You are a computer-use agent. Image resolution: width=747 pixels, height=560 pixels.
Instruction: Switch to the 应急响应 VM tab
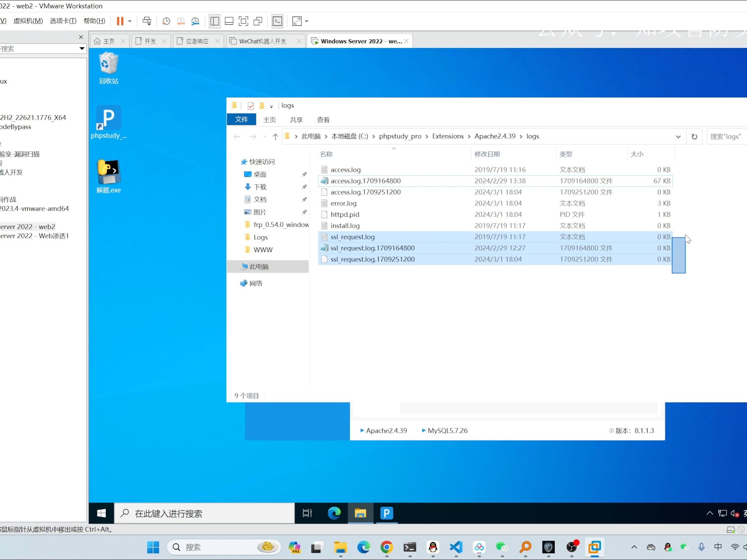tap(197, 41)
